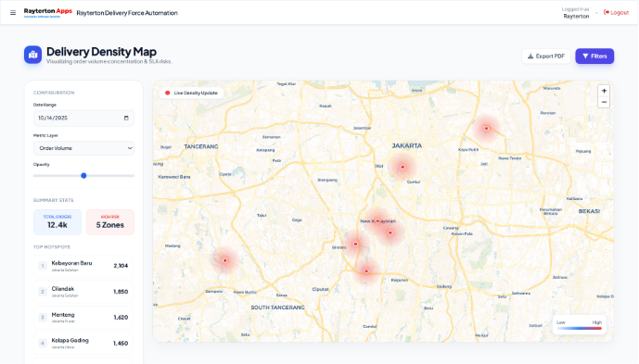Click the Live Density Update indicator

tap(192, 93)
